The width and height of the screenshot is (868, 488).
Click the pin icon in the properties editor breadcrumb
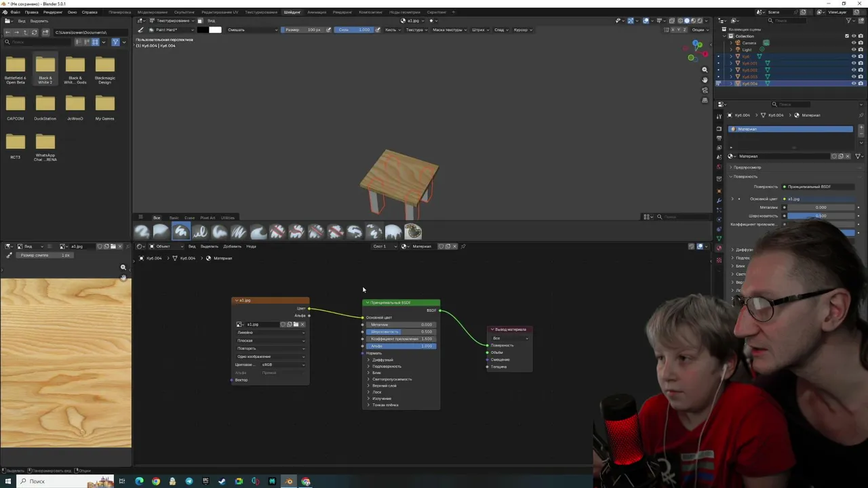coord(861,115)
